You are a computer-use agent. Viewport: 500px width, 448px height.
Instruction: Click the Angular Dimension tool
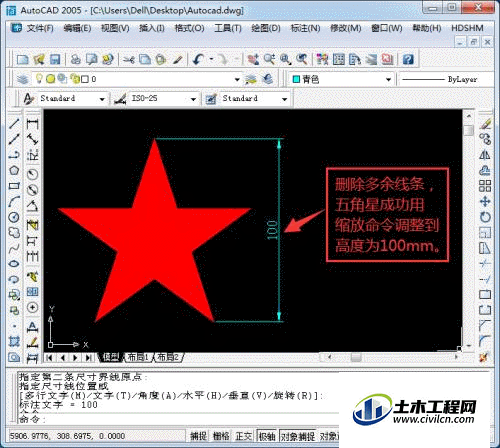point(32,207)
